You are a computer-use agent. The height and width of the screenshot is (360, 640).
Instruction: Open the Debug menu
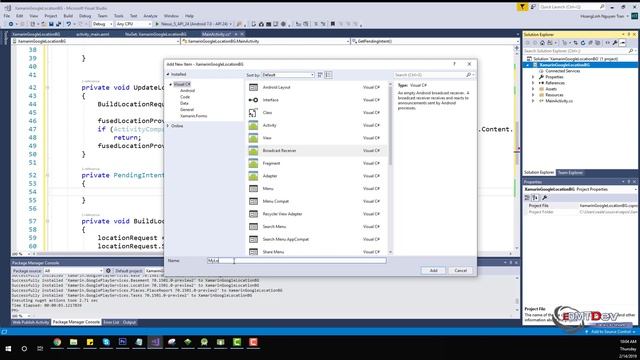pos(85,16)
